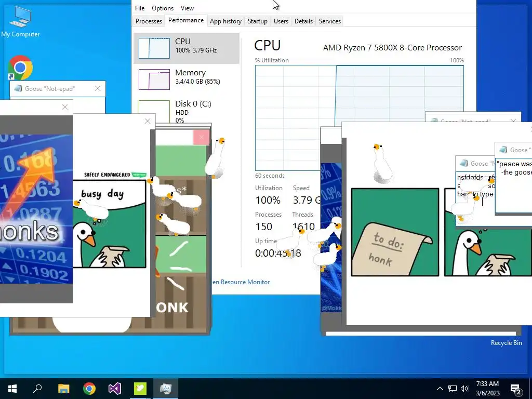532x399 pixels.
Task: Click the goose beside the pink close button
Action: pos(216,158)
